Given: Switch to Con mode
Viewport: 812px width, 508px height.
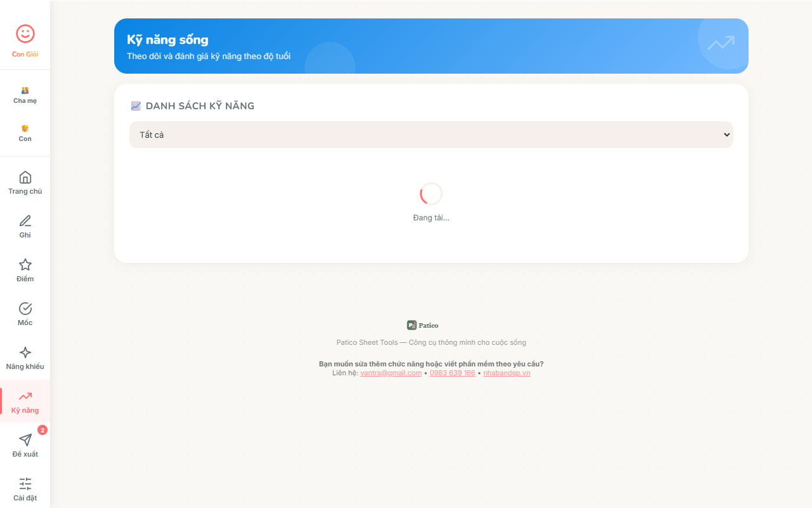Looking at the screenshot, I should (x=25, y=133).
